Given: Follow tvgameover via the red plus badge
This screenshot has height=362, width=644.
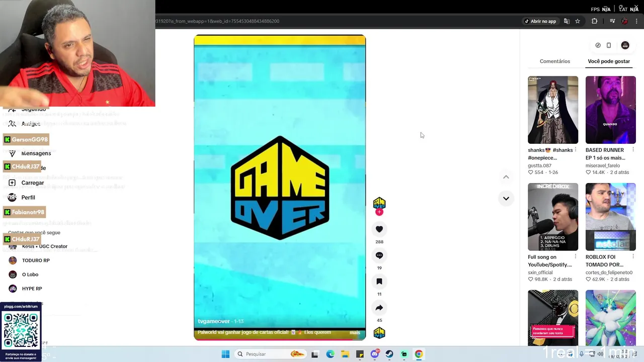Looking at the screenshot, I should coord(379,212).
